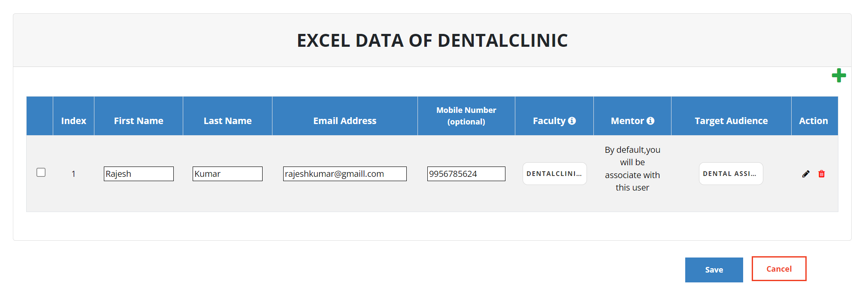Select the mobile number input field

click(466, 174)
